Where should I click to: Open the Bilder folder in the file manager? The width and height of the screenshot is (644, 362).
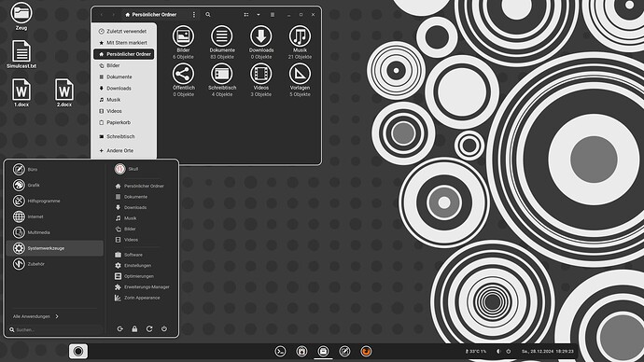(183, 42)
